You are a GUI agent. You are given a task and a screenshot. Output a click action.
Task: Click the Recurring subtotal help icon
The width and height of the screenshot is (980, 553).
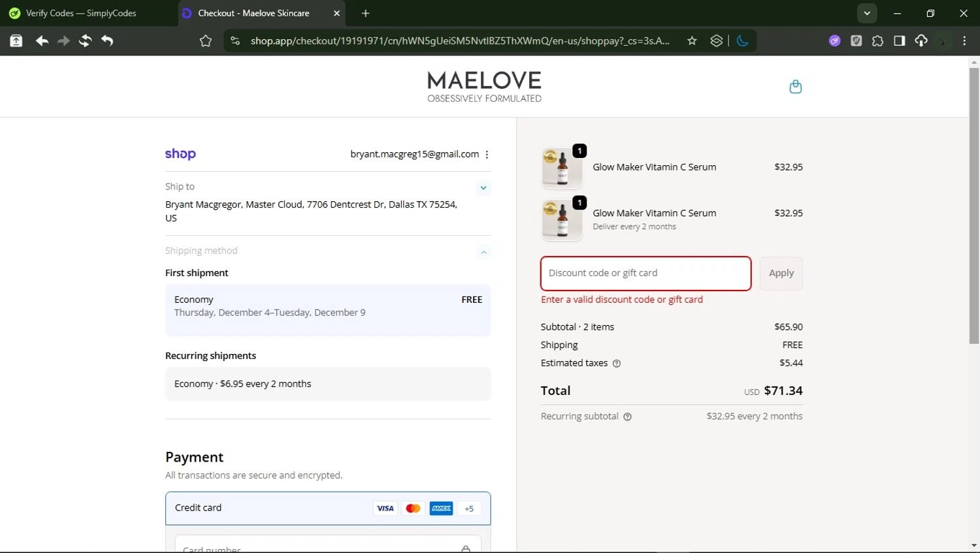[627, 417]
